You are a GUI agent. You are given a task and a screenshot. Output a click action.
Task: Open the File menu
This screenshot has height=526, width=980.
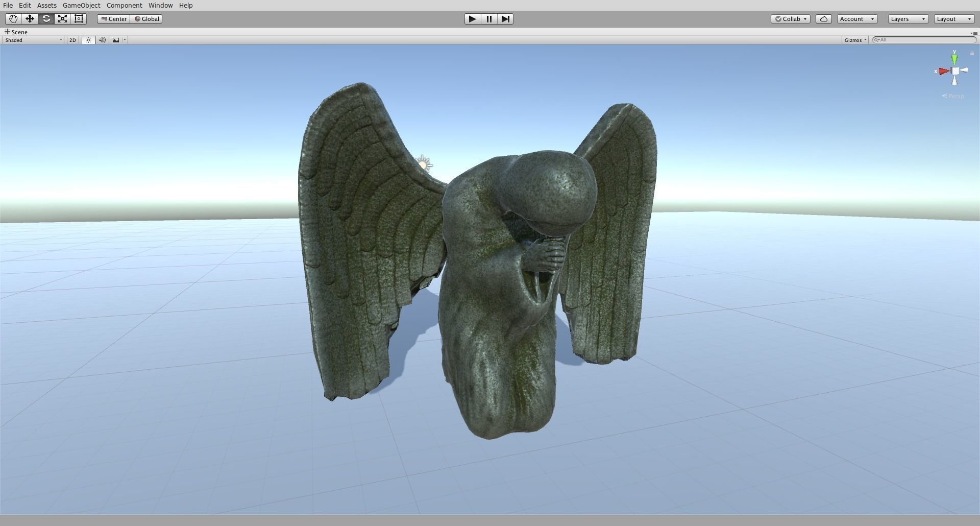(x=8, y=5)
